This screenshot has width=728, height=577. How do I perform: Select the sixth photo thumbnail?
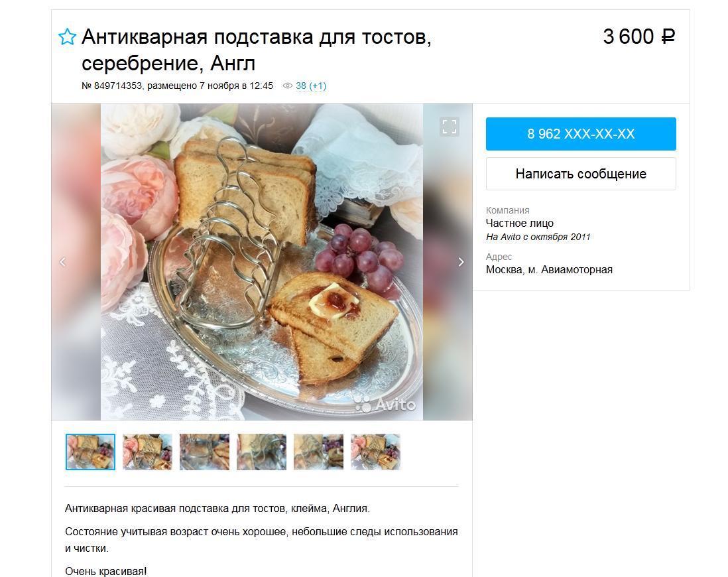tap(376, 452)
